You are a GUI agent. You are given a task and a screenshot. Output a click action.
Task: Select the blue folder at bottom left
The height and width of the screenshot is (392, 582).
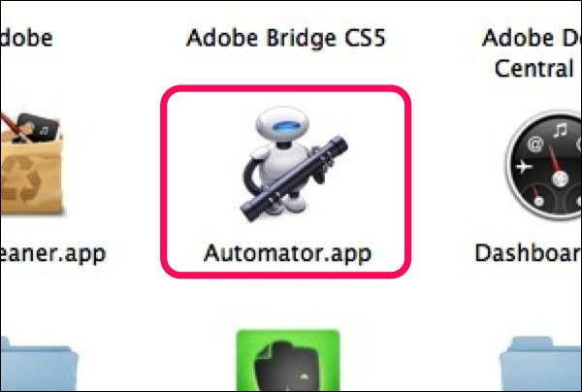click(39, 364)
